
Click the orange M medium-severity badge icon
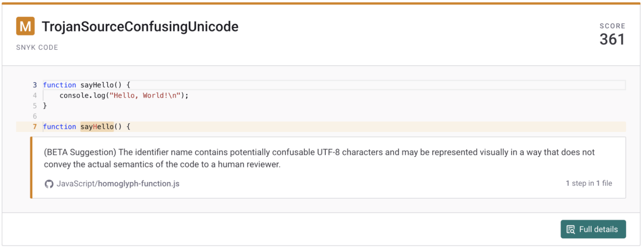tap(25, 26)
